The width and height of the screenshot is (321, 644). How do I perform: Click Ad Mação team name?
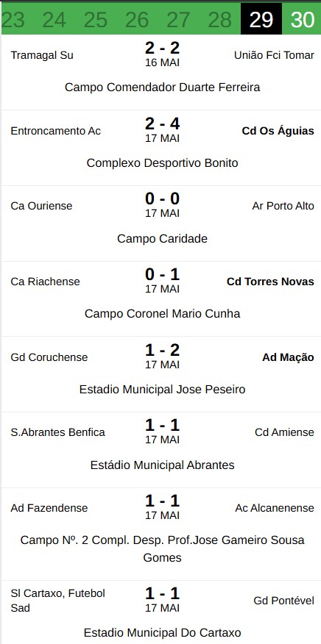[x=288, y=357]
